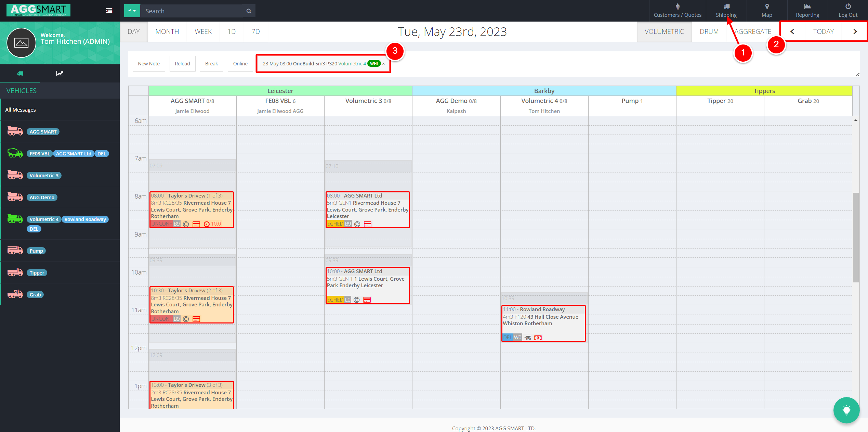The width and height of the screenshot is (868, 432).
Task: Click the Reload button
Action: click(x=182, y=64)
